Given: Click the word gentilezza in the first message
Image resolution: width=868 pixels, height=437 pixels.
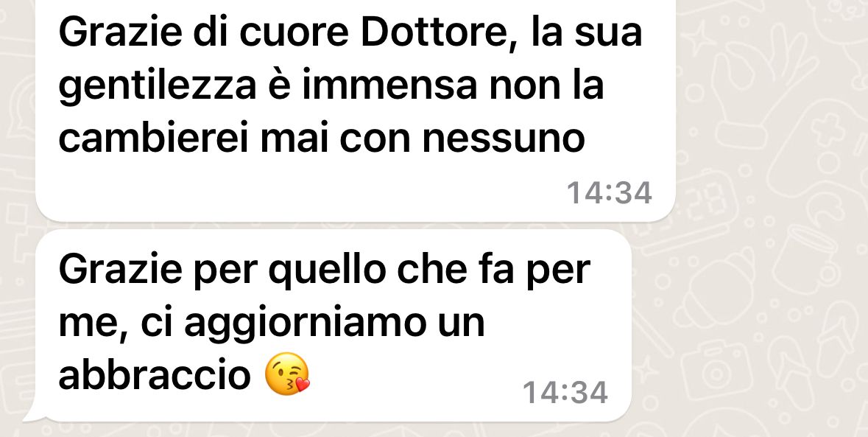Looking at the screenshot, I should (x=158, y=88).
